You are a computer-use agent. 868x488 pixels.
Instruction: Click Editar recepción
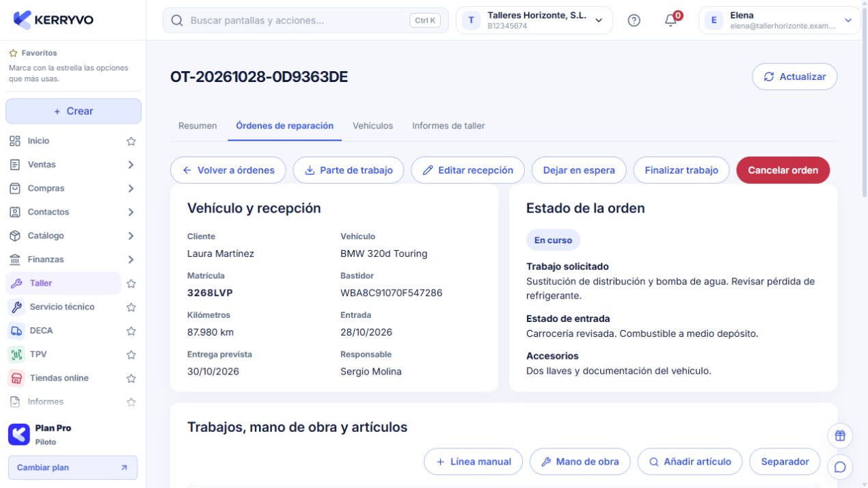click(467, 170)
